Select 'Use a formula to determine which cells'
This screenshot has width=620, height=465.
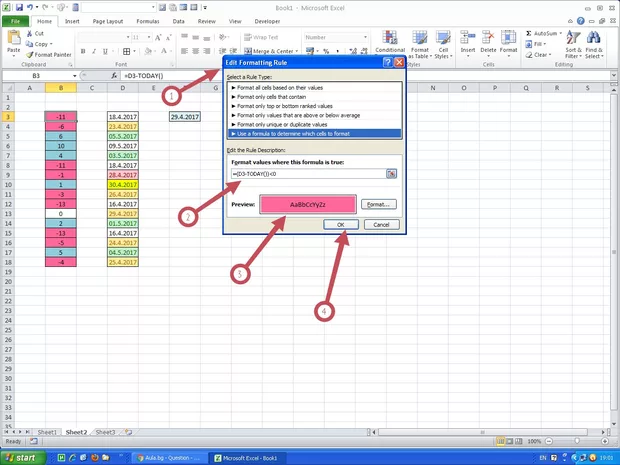point(315,134)
